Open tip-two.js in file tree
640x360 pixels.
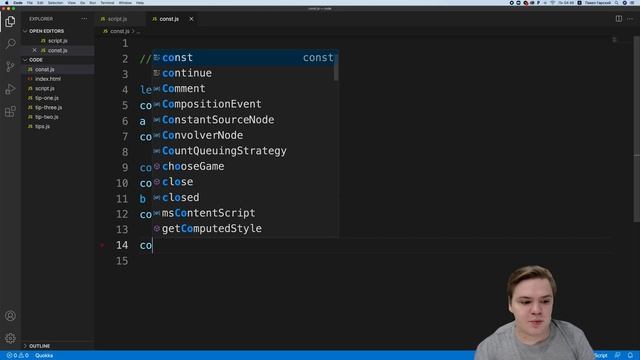point(47,117)
